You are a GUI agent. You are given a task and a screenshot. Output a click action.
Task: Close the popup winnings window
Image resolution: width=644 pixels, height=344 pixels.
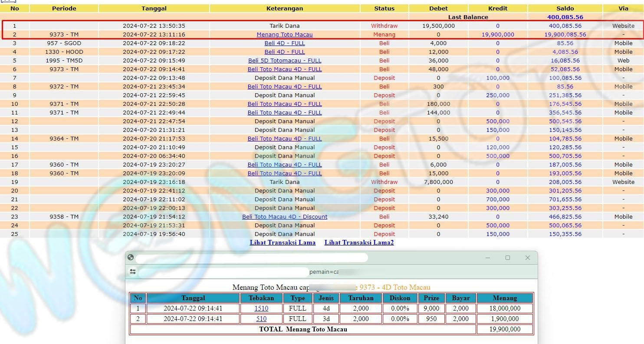[x=528, y=258]
